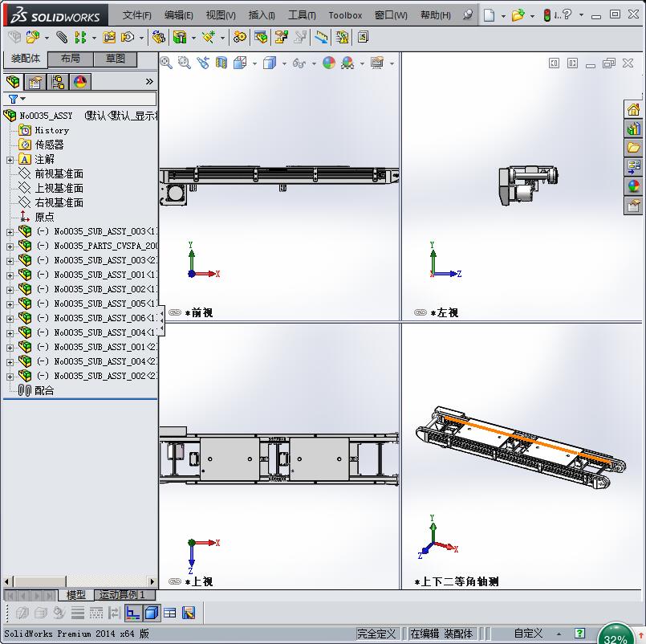Click the Assembly Features icon
646x644 pixels.
pos(180,38)
